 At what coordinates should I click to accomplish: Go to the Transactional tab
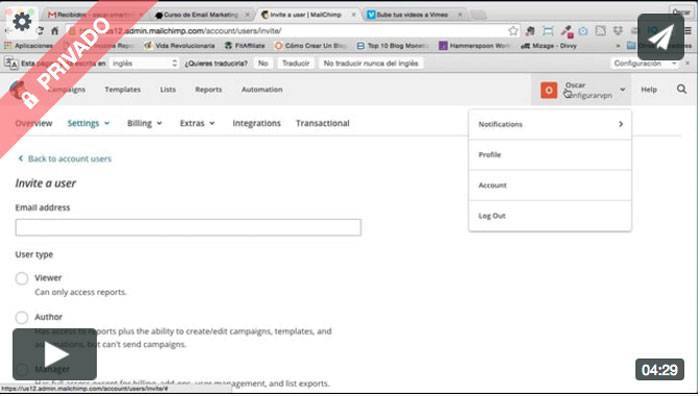(322, 123)
